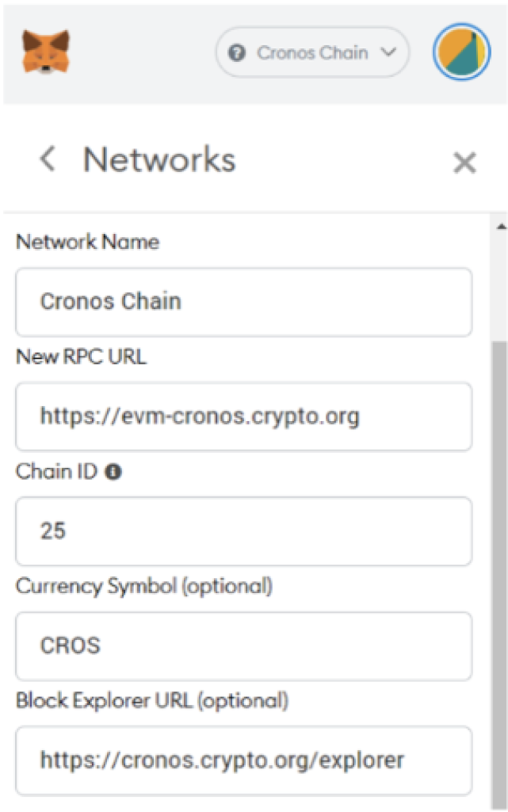Click the question mark icon beside Cronos Chain
This screenshot has width=508, height=812.
click(x=237, y=53)
